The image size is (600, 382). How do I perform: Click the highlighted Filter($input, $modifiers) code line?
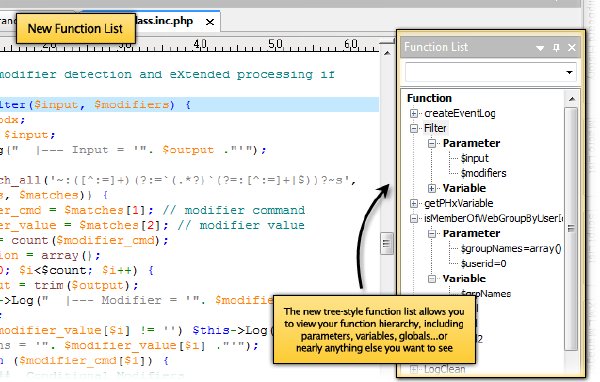click(189, 105)
